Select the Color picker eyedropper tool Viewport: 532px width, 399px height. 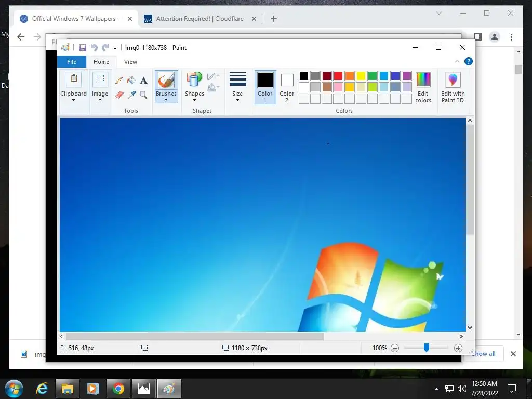pyautogui.click(x=131, y=95)
